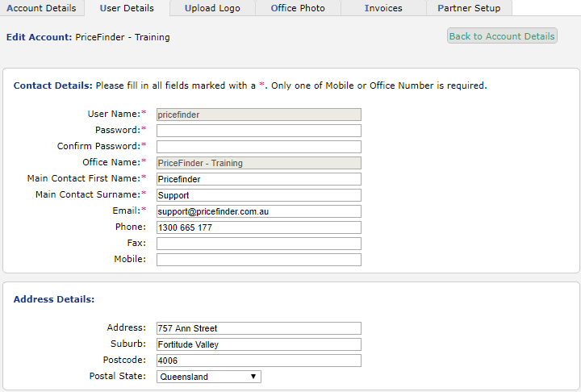The image size is (581, 392).
Task: Click the Email input field
Action: click(259, 211)
